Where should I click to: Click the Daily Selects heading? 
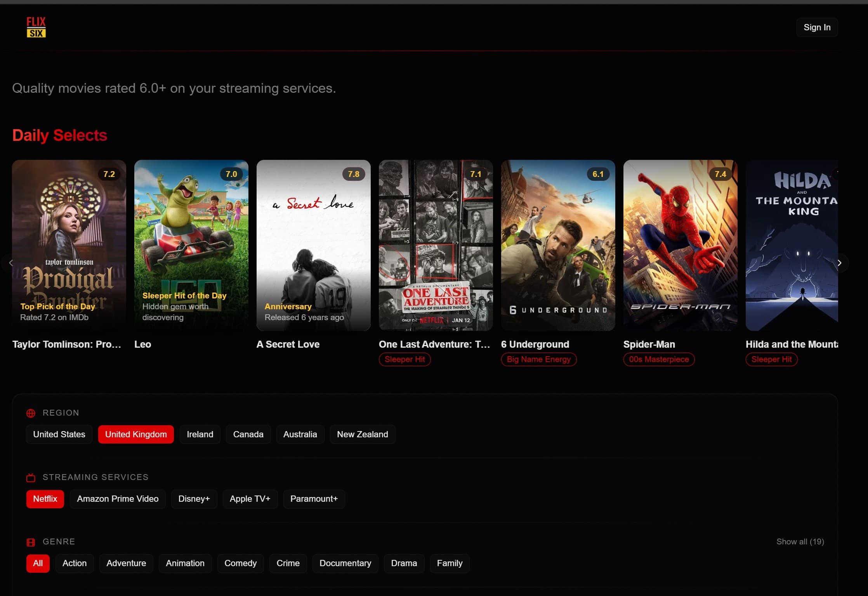pos(60,135)
